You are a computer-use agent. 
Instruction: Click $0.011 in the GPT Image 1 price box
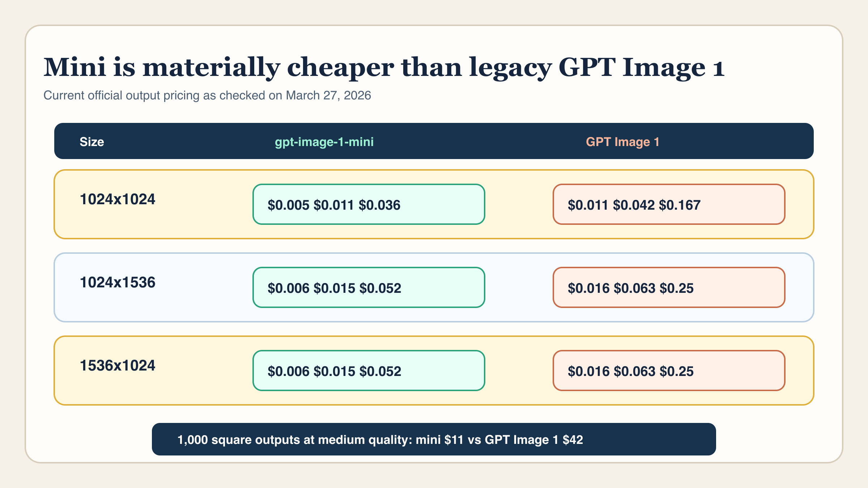coord(588,205)
